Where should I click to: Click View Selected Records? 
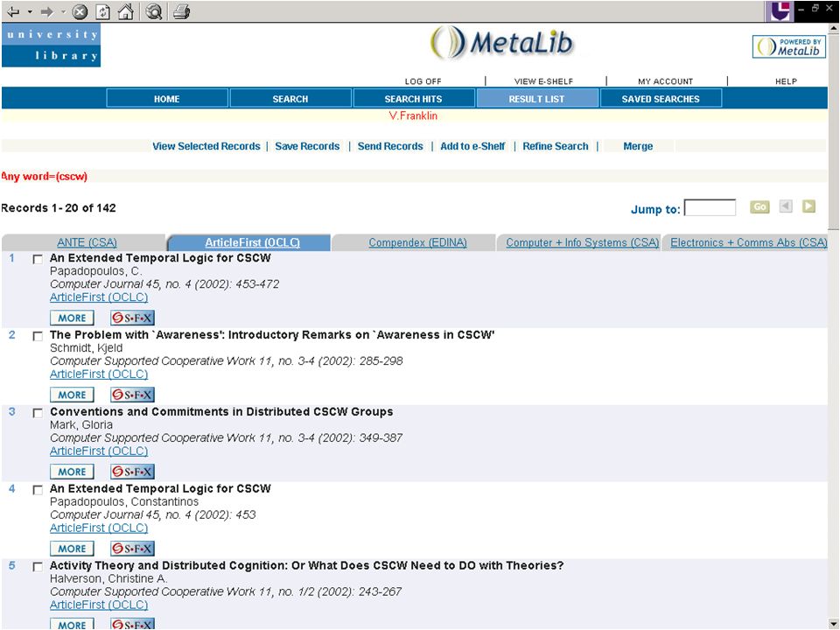coord(206,146)
